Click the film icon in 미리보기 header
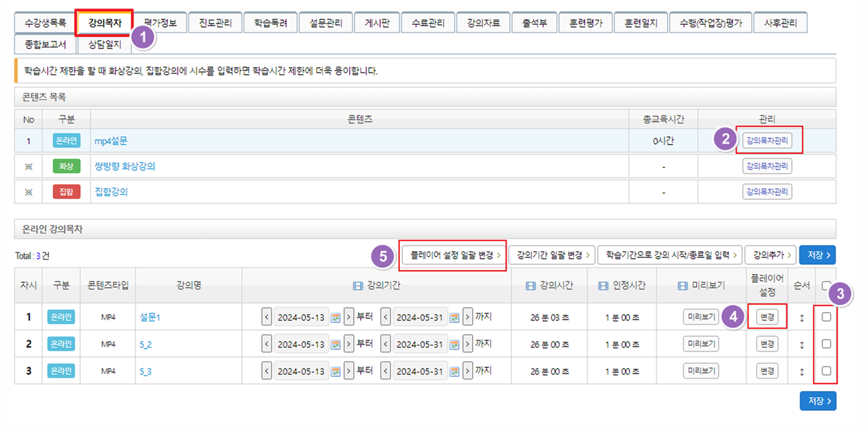The height and width of the screenshot is (431, 868). (x=682, y=285)
